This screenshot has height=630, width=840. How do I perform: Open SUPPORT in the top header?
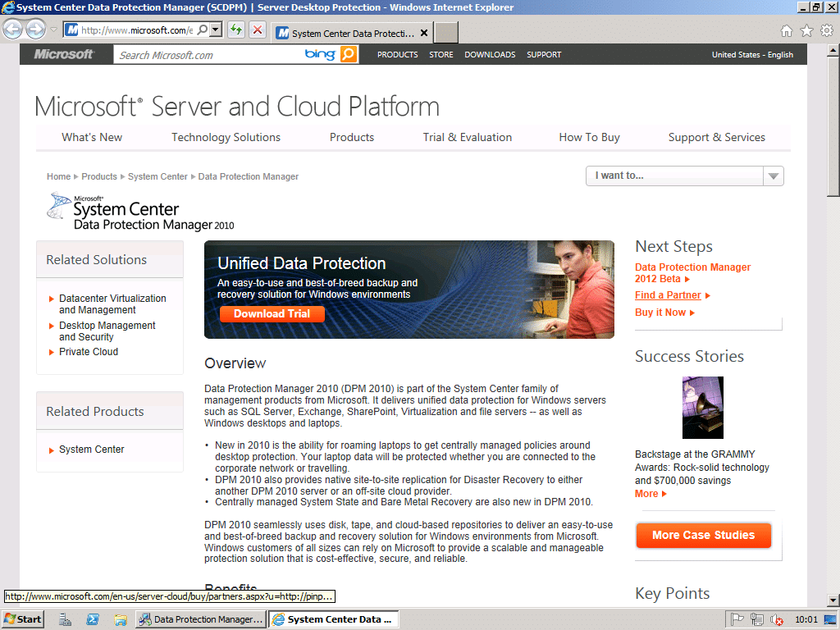pyautogui.click(x=544, y=55)
